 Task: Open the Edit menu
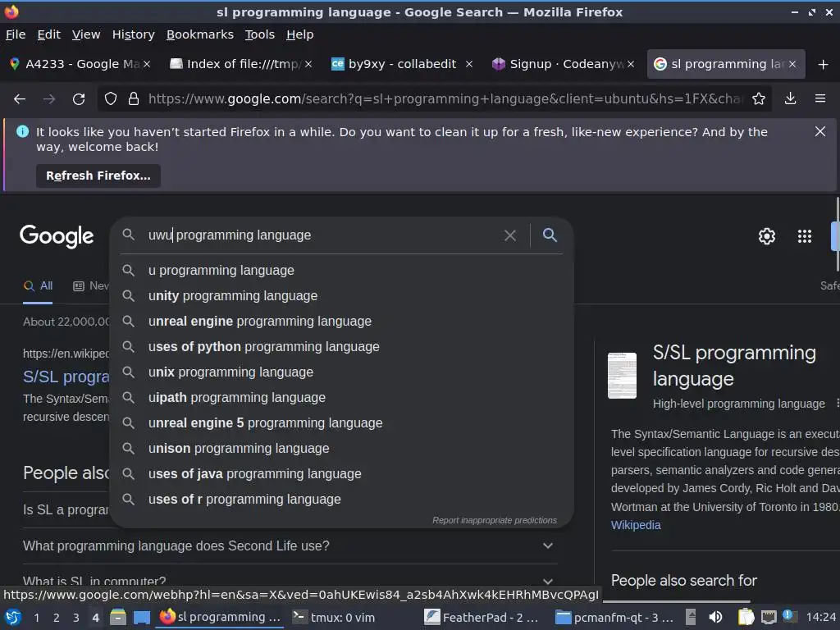click(x=48, y=34)
